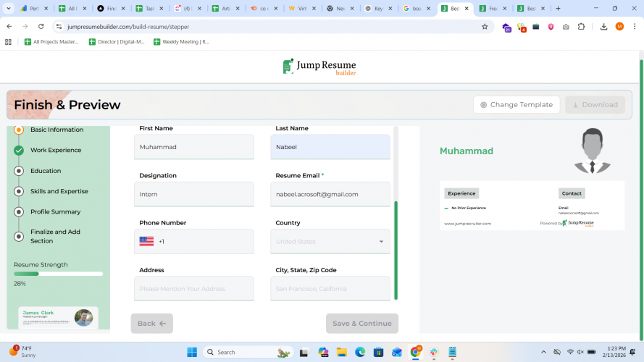This screenshot has height=362, width=644.
Task: Click the form's green vertical scrollbar
Action: click(396, 251)
